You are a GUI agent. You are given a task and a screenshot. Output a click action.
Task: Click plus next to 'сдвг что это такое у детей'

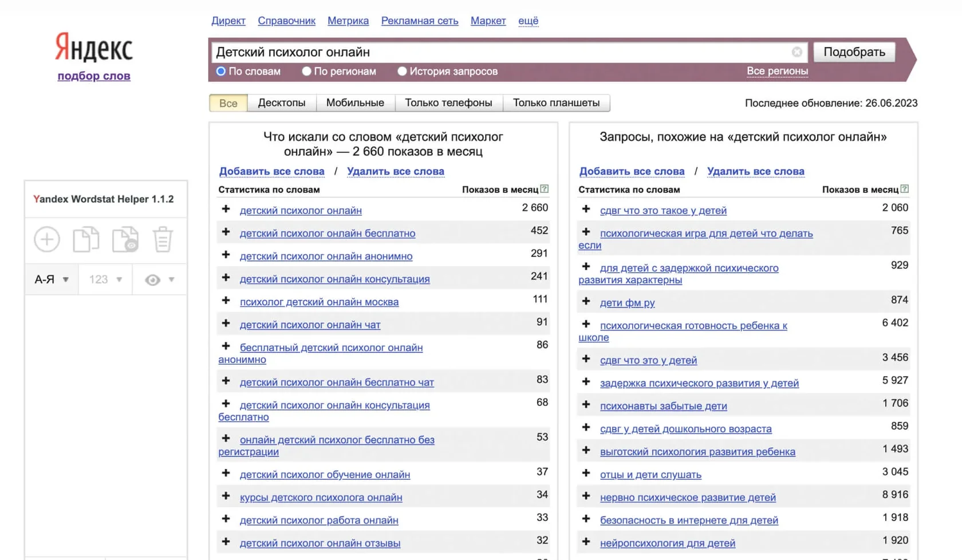pos(586,210)
